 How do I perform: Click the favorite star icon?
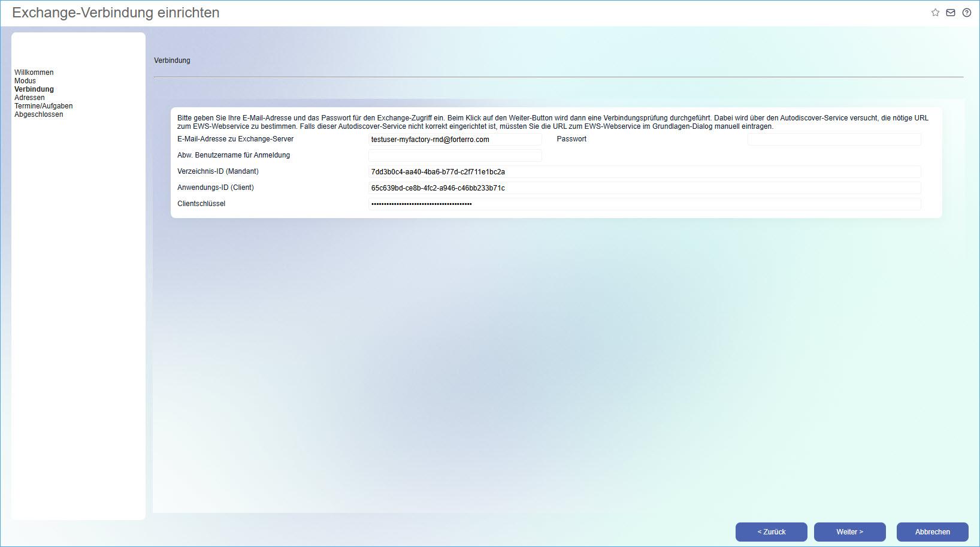[x=935, y=13]
